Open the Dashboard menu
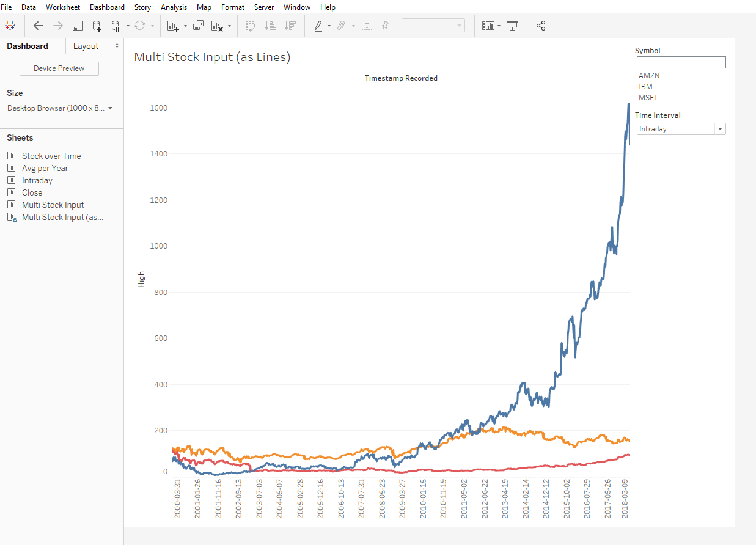 tap(107, 7)
